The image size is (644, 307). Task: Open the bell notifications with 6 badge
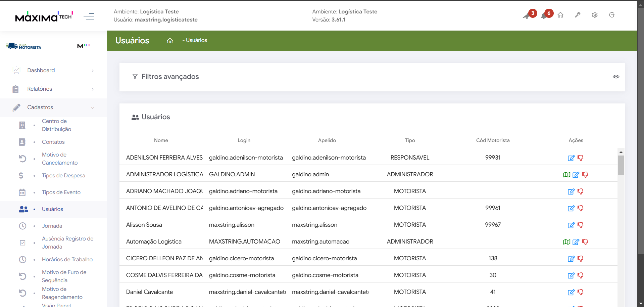(544, 15)
